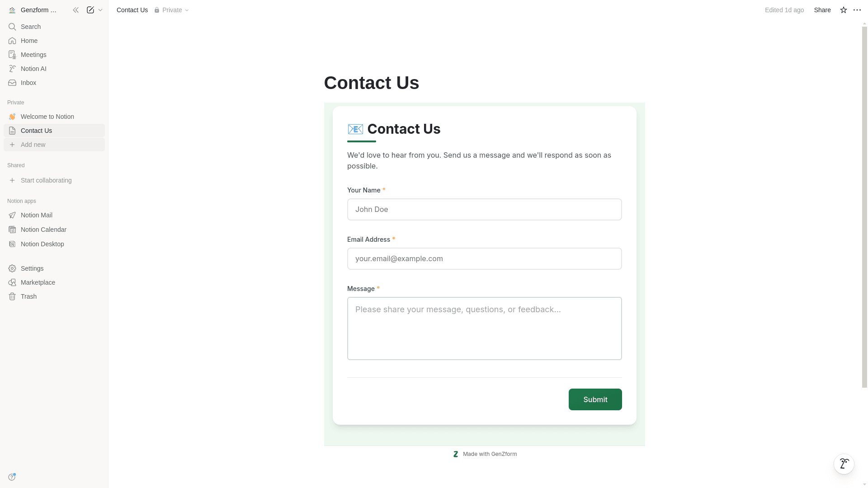
Task: Launch Notion Mail
Action: (x=36, y=215)
